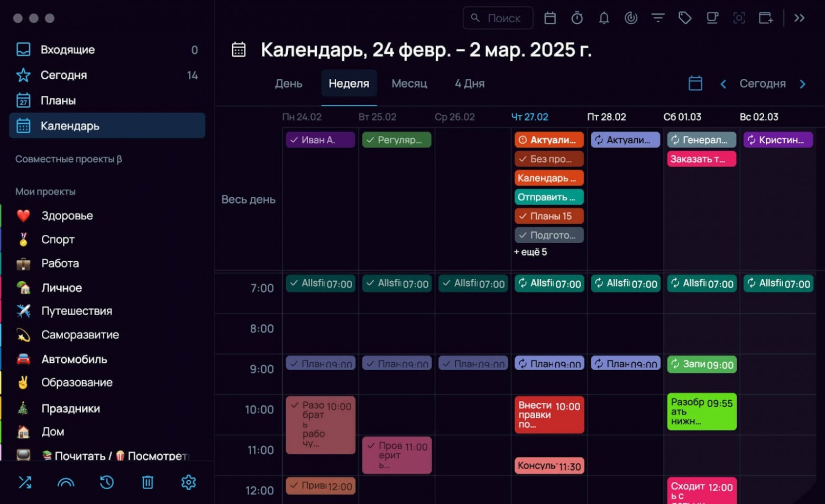Viewport: 825px width, 504px height.
Task: Switch to the Месяц view tab
Action: coord(409,84)
